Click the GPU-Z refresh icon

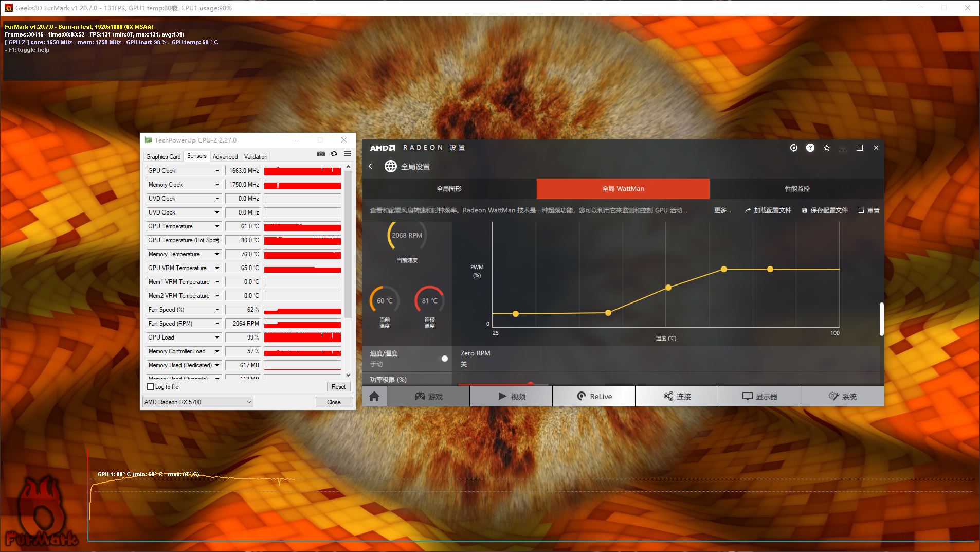coord(334,154)
